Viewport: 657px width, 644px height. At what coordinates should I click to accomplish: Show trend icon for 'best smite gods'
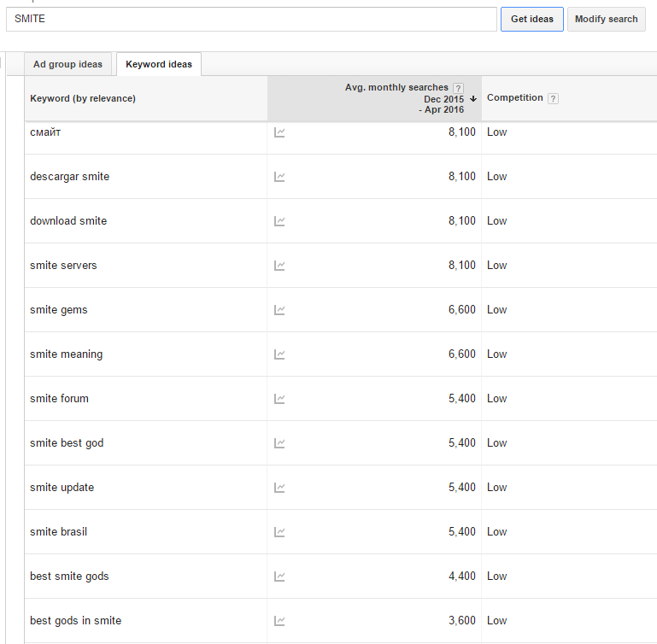coord(279,577)
